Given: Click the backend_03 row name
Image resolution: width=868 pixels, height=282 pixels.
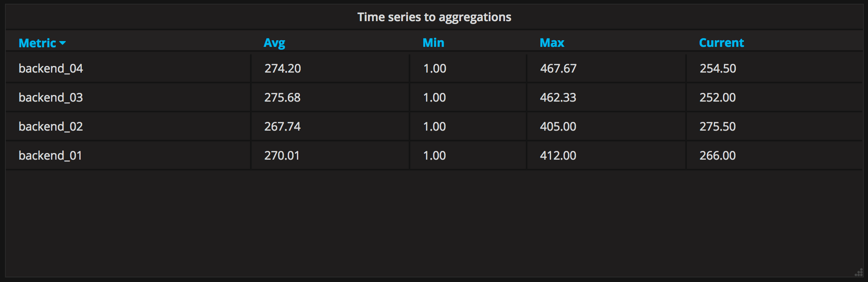Looking at the screenshot, I should [51, 97].
